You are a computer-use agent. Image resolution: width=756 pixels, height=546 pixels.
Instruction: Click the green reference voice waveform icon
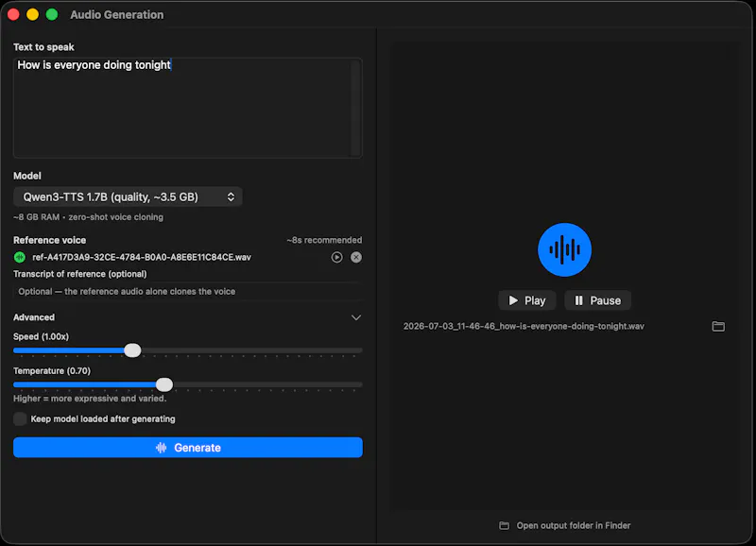pos(20,257)
